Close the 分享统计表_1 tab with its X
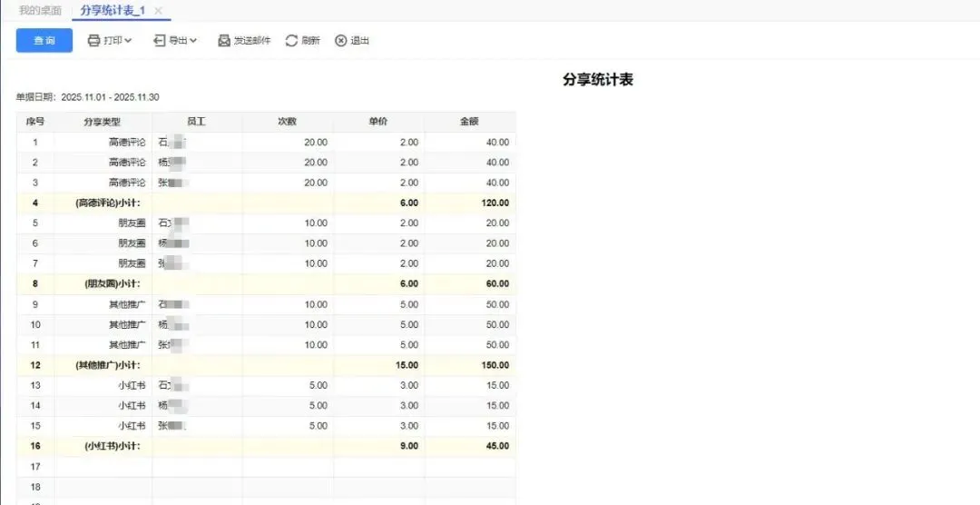The width and height of the screenshot is (980, 505). pos(158,11)
